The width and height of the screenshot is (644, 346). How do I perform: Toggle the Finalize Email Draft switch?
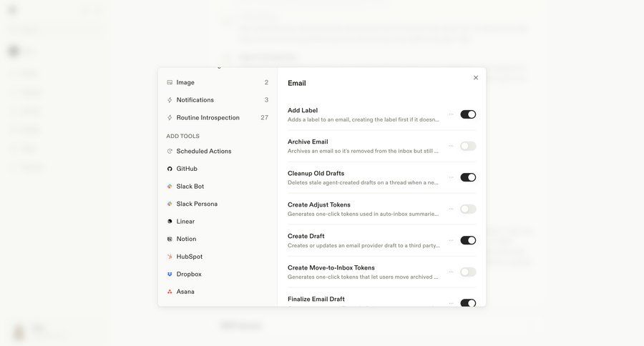pyautogui.click(x=468, y=302)
